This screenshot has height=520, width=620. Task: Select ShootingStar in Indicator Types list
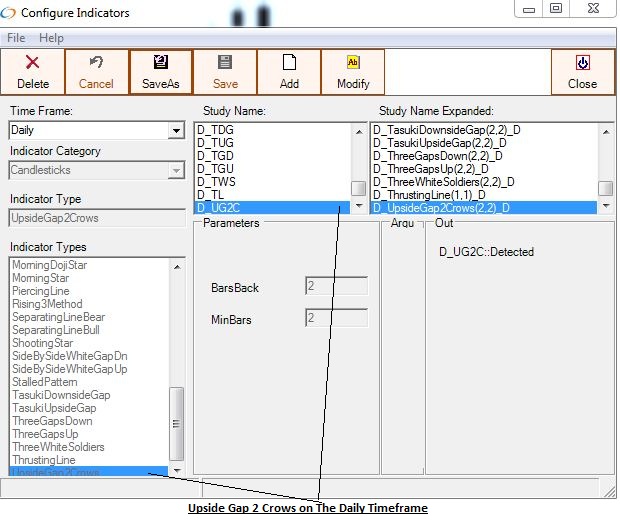(42, 343)
